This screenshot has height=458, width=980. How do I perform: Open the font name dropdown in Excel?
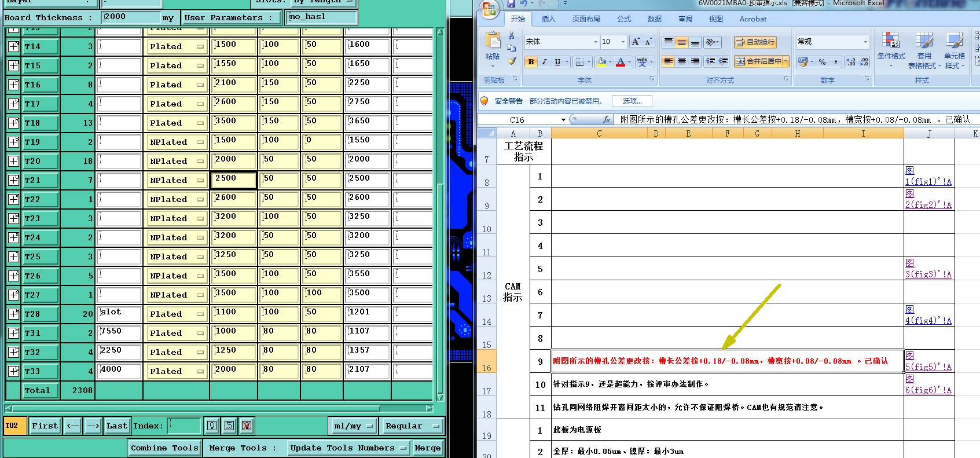pyautogui.click(x=596, y=42)
